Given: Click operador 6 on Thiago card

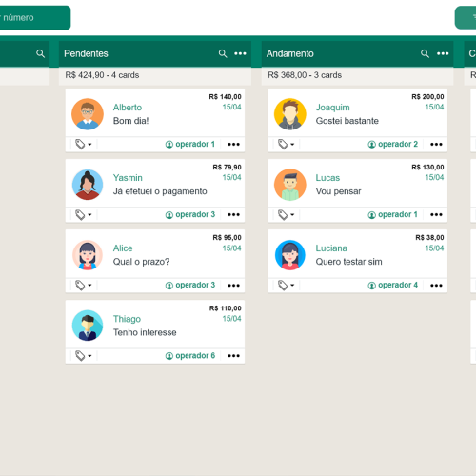Looking at the screenshot, I should point(190,356).
